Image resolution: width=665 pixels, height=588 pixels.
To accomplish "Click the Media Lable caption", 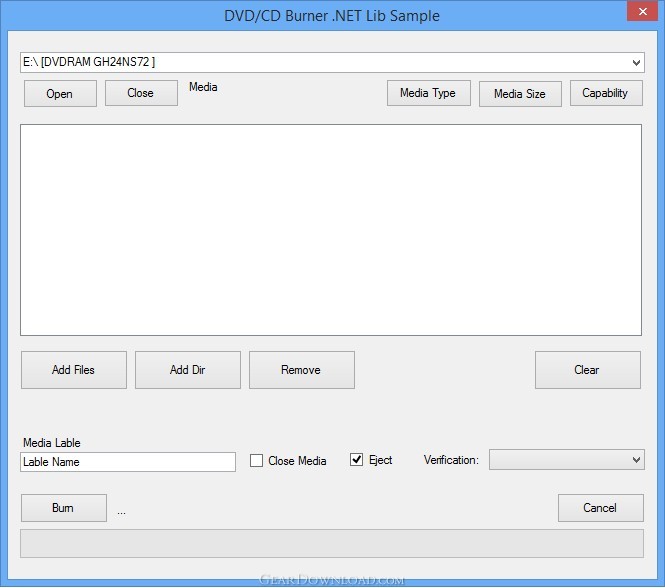I will (52, 443).
